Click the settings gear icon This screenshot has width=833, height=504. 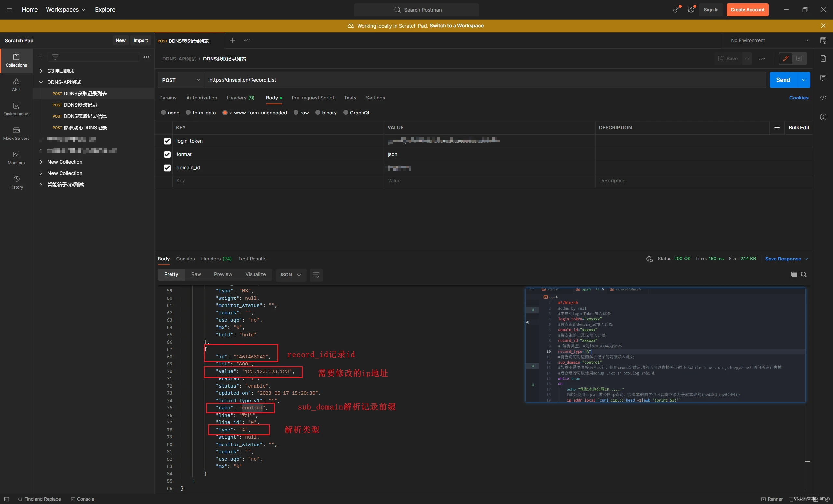691,10
